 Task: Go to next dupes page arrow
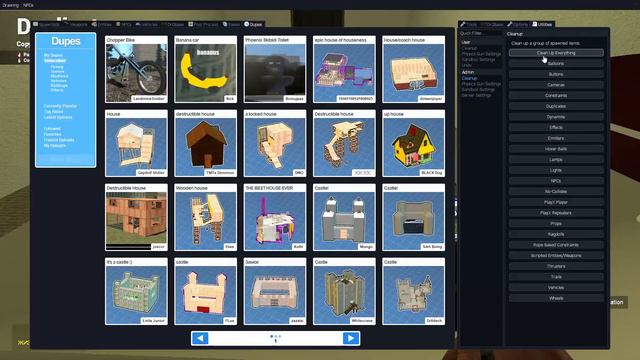(351, 338)
